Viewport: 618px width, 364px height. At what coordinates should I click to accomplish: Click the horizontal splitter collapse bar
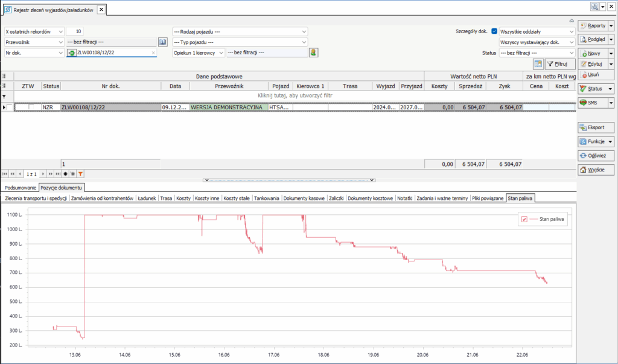[289, 180]
